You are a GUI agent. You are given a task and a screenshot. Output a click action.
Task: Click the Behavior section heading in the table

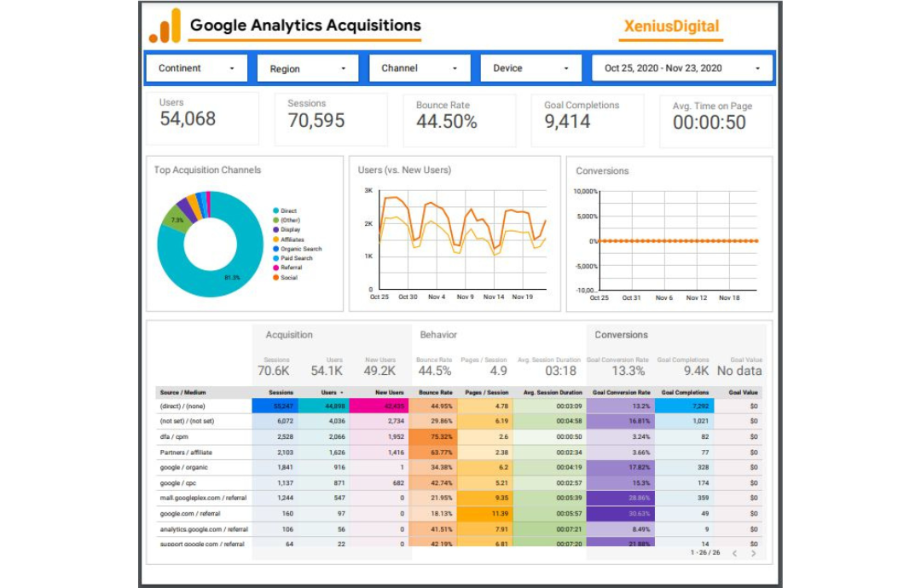pos(438,335)
